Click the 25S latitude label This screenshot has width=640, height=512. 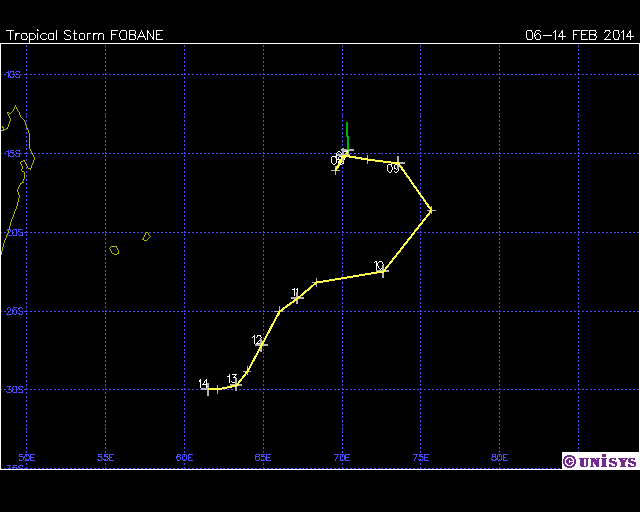pyautogui.click(x=13, y=311)
